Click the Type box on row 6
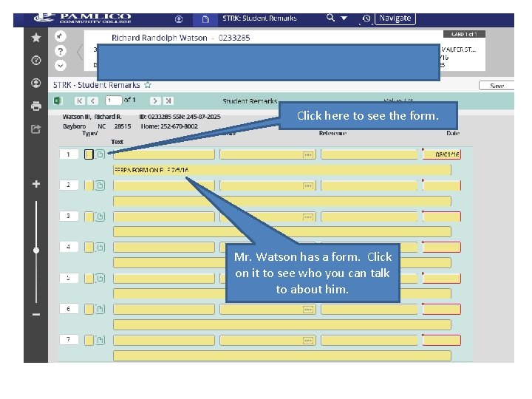This screenshot has height=399, width=532. [89, 309]
